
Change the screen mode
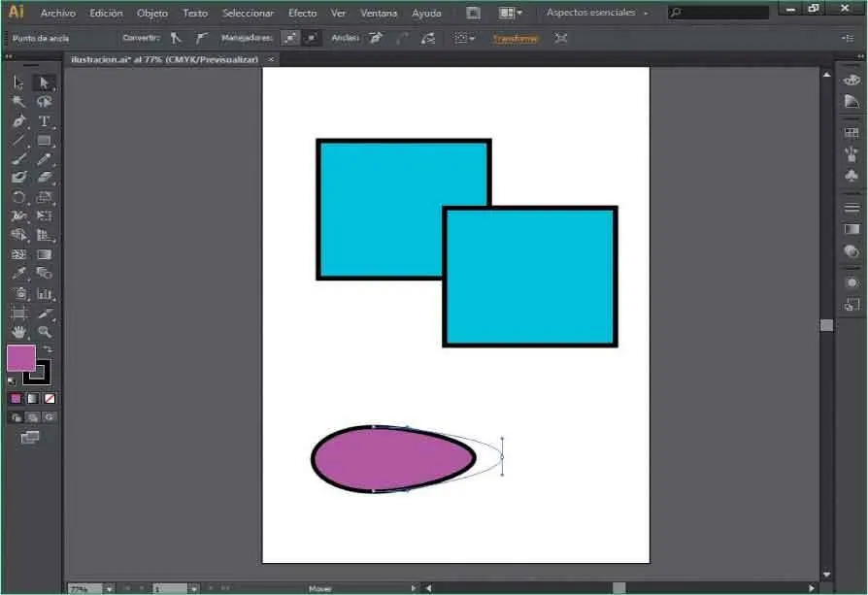[x=30, y=437]
